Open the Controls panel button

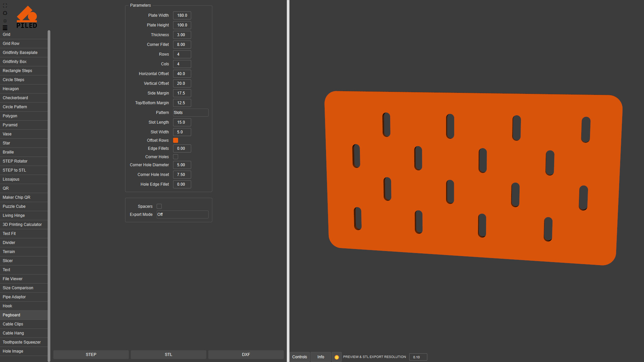(300, 357)
